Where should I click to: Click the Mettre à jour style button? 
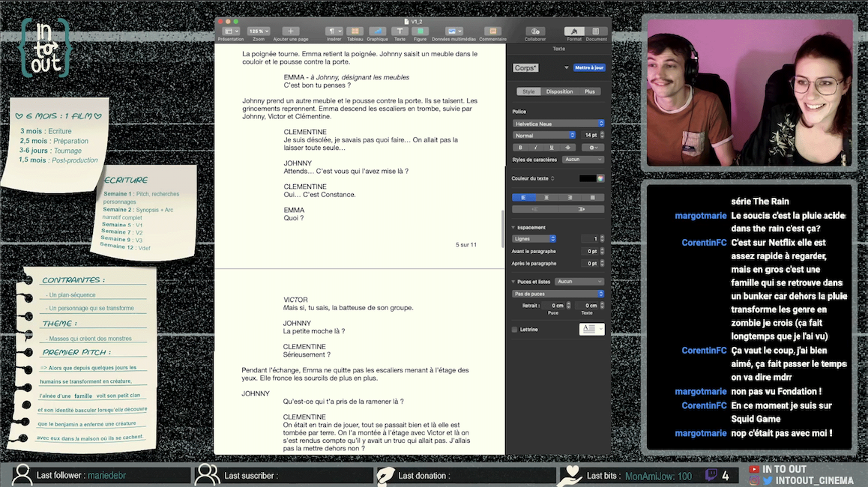[x=589, y=67]
